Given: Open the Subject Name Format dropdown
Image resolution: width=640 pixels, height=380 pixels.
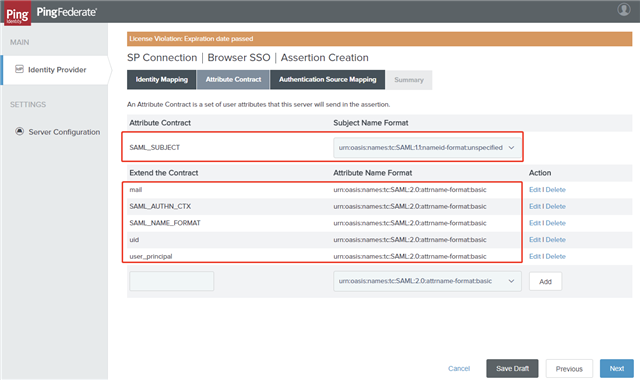Looking at the screenshot, I should [427, 148].
